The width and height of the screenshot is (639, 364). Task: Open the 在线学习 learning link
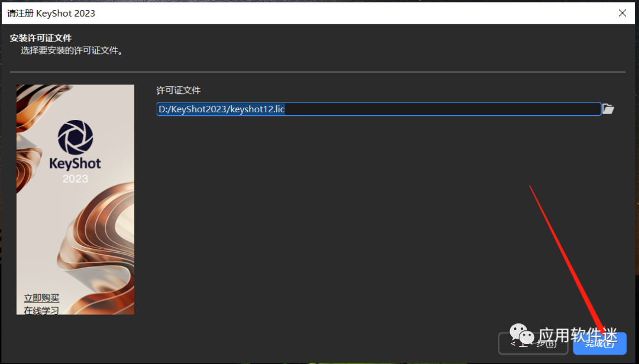pyautogui.click(x=40, y=310)
